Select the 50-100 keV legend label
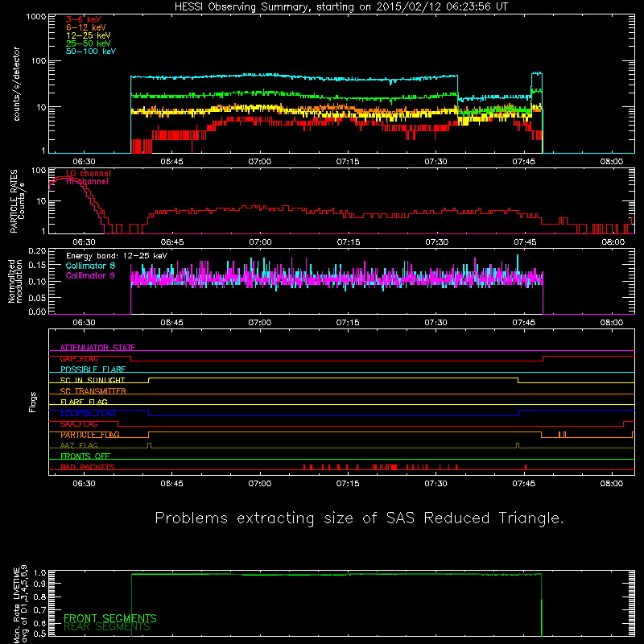This screenshot has height=644, width=644. tap(91, 52)
